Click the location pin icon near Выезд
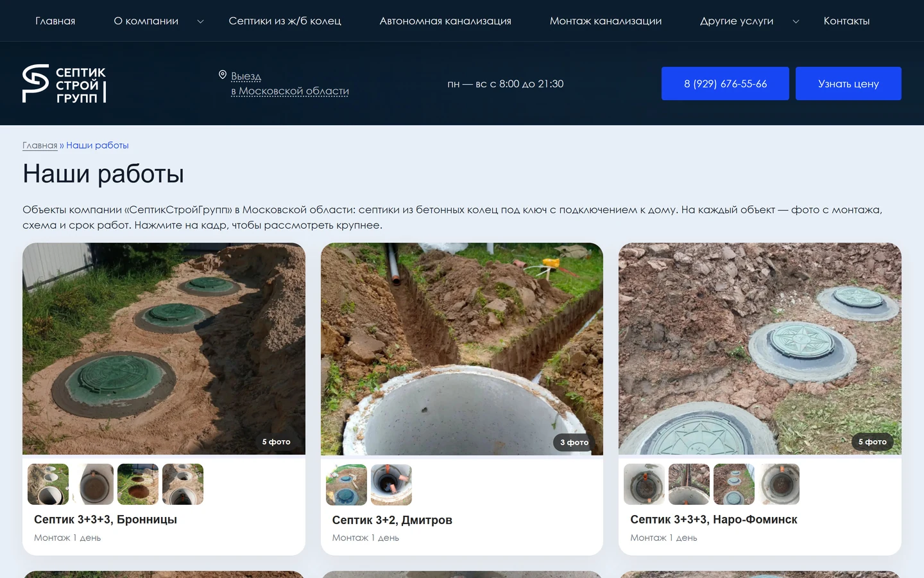924x578 pixels. (223, 75)
